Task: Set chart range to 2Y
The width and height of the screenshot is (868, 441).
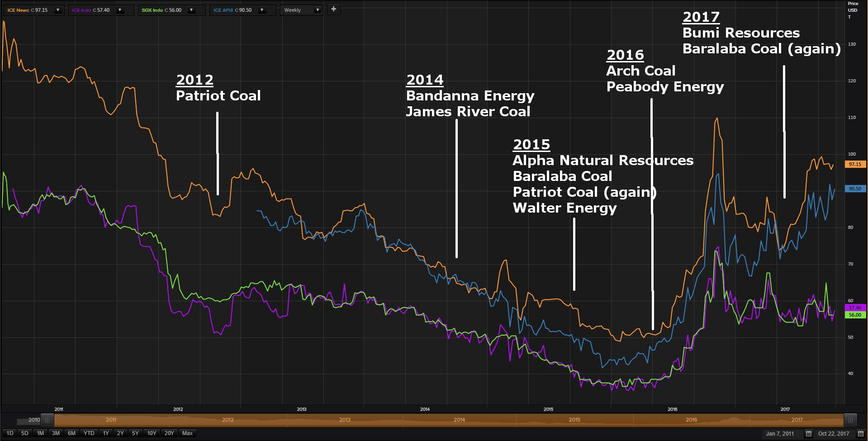Action: 120,433
